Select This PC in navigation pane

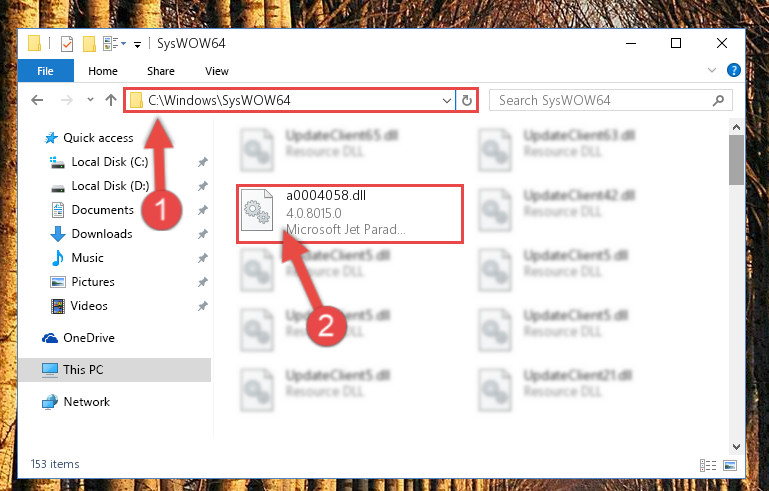[x=115, y=370]
